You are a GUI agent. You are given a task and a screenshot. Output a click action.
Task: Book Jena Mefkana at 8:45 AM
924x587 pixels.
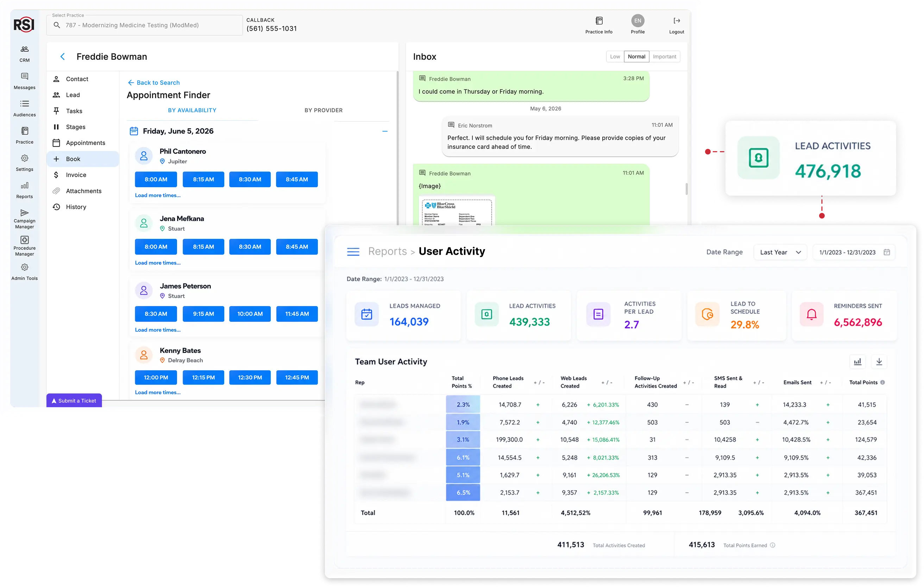point(297,247)
